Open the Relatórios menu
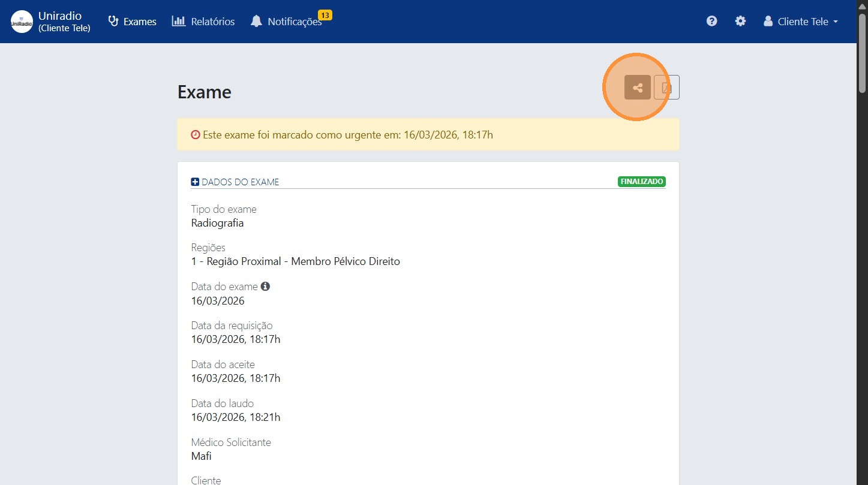 (x=203, y=22)
